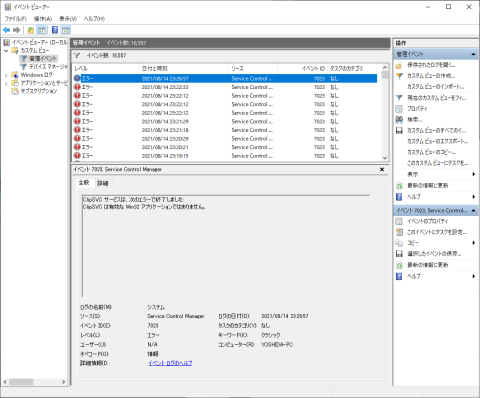Open the ヘルプ(H) menu in menu bar
480x398 pixels.
[94, 19]
